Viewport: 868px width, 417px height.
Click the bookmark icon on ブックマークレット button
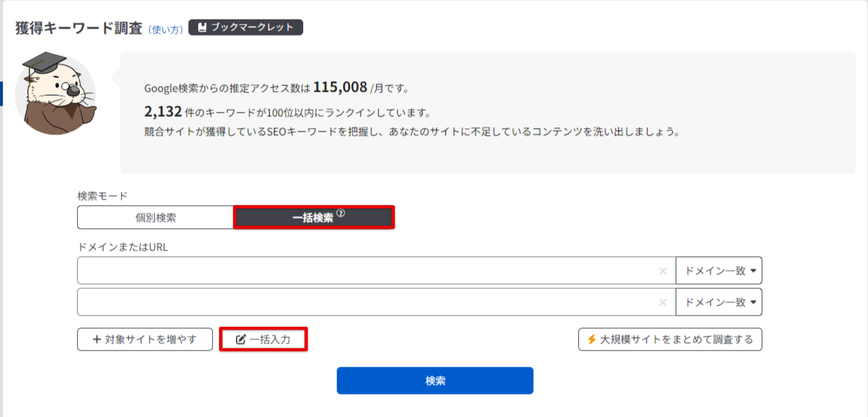[x=202, y=27]
